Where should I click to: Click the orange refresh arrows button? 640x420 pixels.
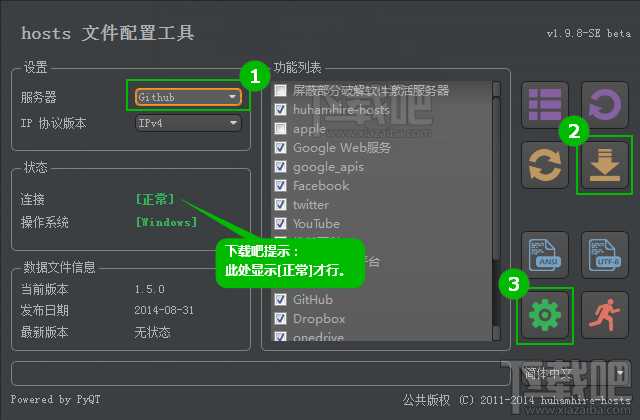click(x=544, y=165)
